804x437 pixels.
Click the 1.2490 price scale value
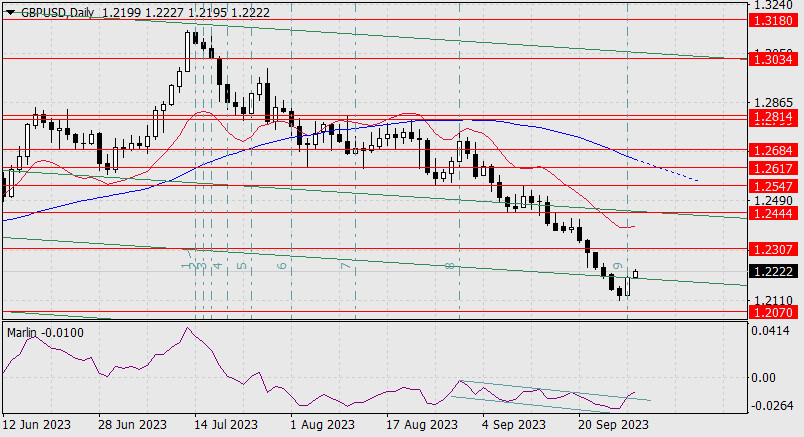[x=773, y=201]
